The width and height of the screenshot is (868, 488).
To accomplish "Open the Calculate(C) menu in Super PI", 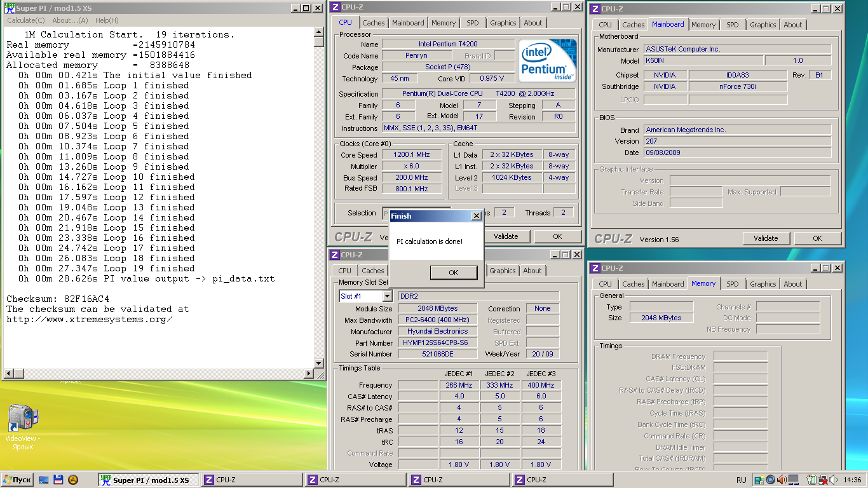I will (26, 20).
